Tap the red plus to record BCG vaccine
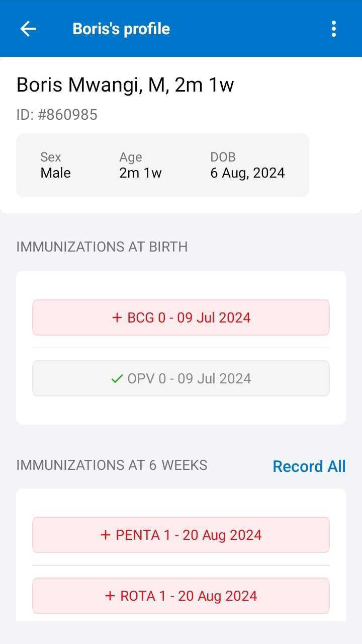Viewport: 362px width, 644px height. 117,317
